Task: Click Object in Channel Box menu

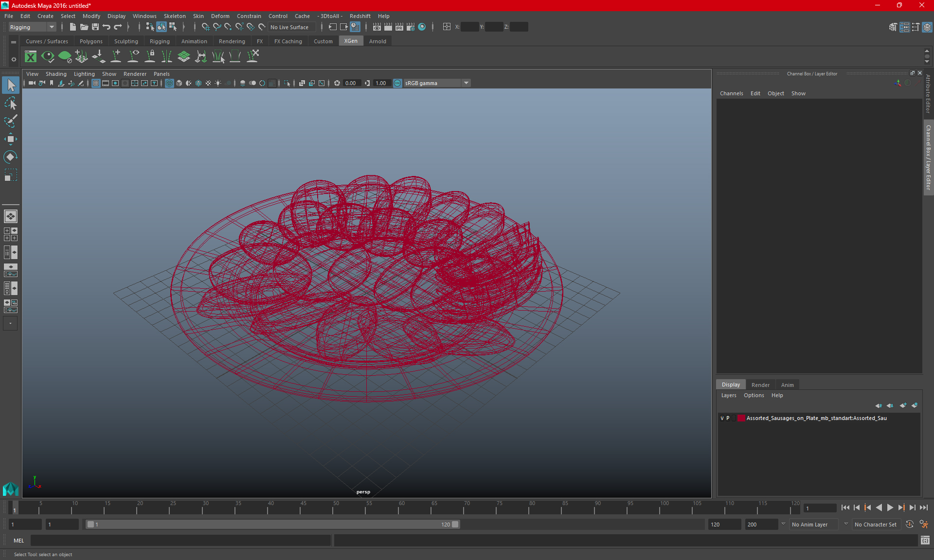Action: [775, 93]
